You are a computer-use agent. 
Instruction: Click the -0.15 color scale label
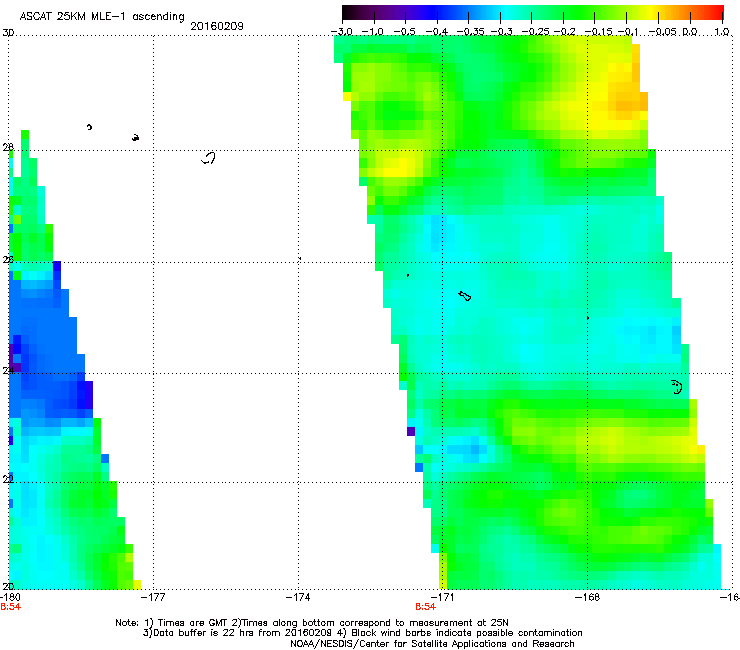(x=598, y=32)
